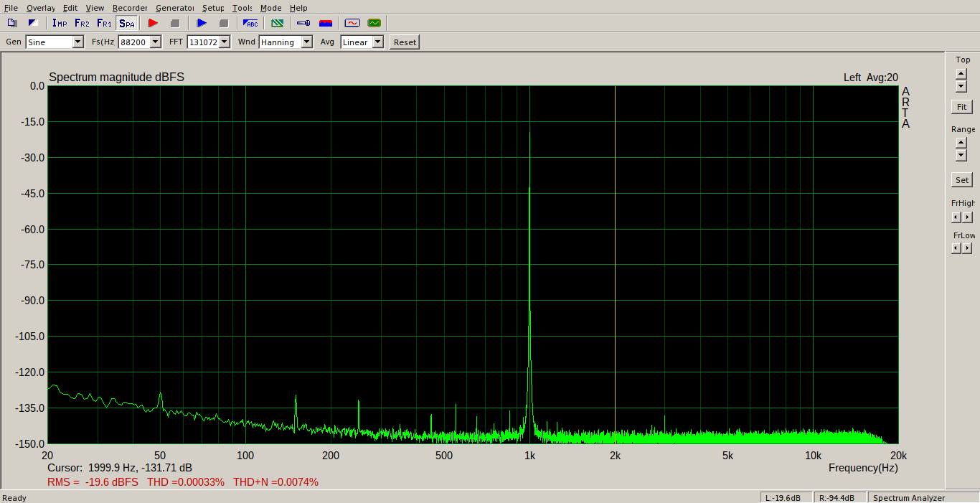This screenshot has height=503, width=980.
Task: Toggle the Spa spectrum analyzer mode
Action: tap(127, 23)
